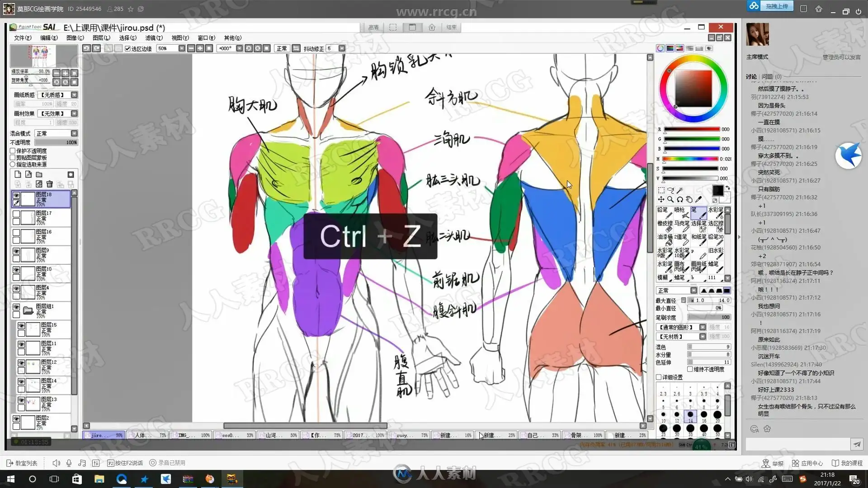Image resolution: width=868 pixels, height=488 pixels.
Task: Delete layer with trash can icon
Action: point(50,184)
